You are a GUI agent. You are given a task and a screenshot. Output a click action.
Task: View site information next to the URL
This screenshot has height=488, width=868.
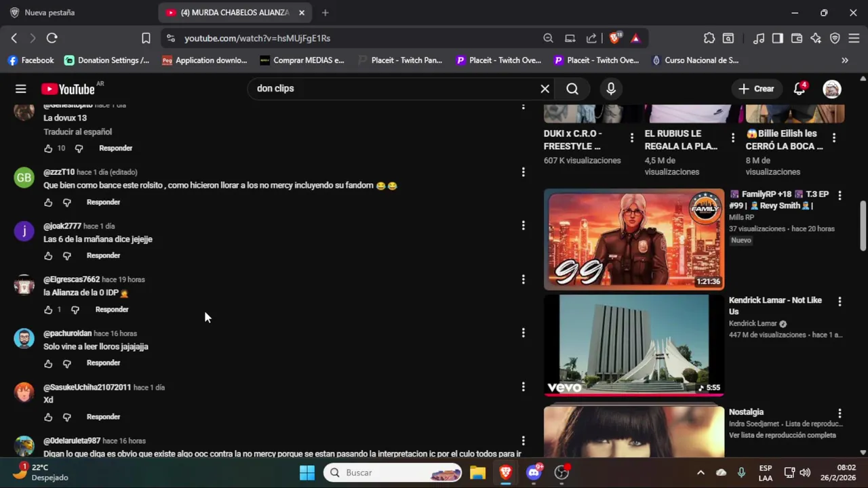(x=171, y=38)
